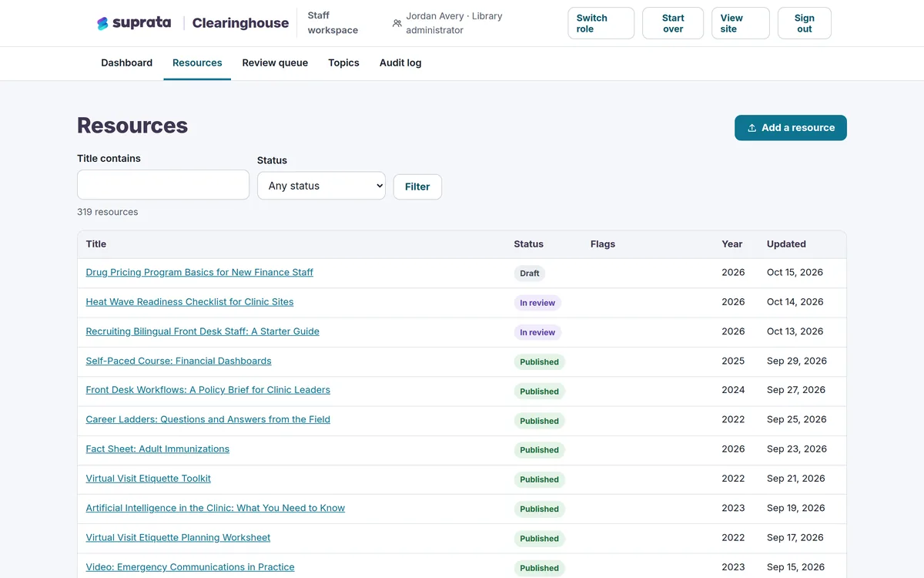Open Virtual Visit Etiquette Toolkit
Screen dimensions: 924x578
click(149, 479)
